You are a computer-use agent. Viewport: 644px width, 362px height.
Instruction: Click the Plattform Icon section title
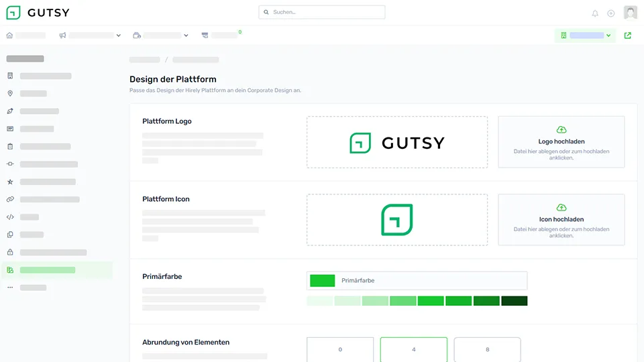pyautogui.click(x=166, y=199)
